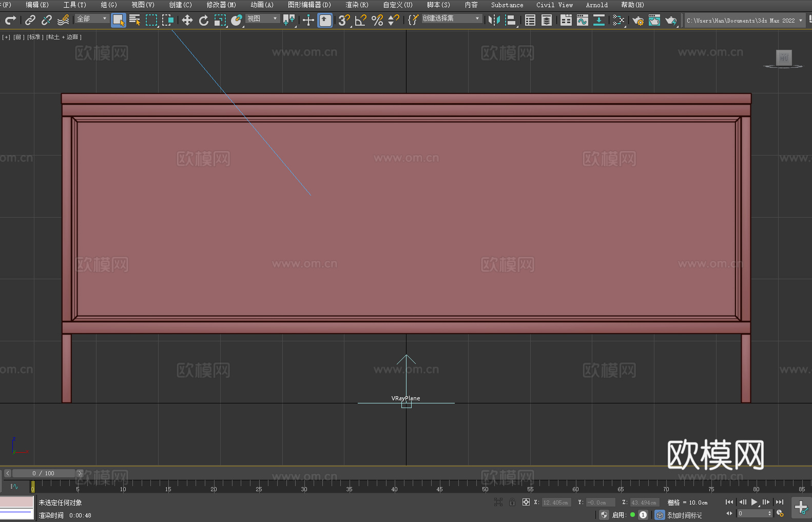Activate the Rotate tool

tap(203, 20)
